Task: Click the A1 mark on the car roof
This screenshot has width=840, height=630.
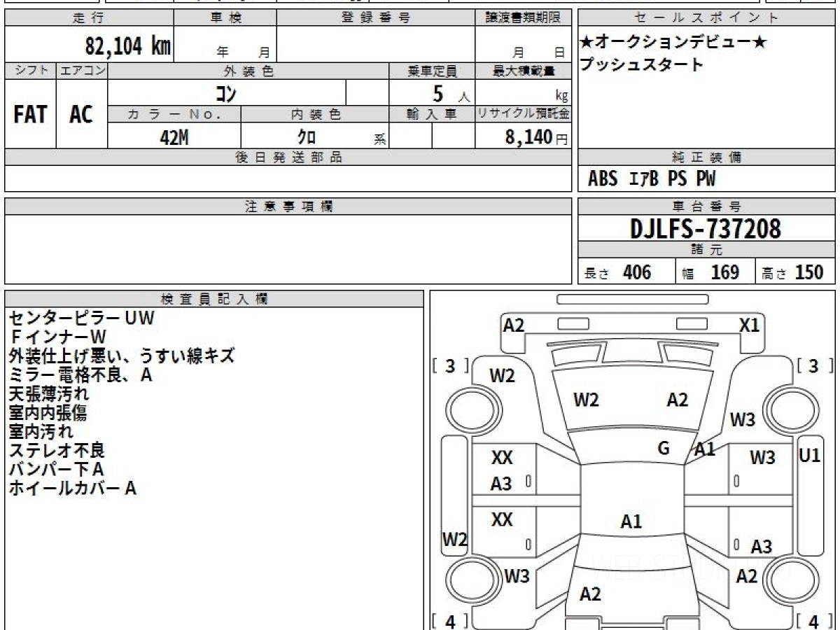Action: tap(631, 521)
